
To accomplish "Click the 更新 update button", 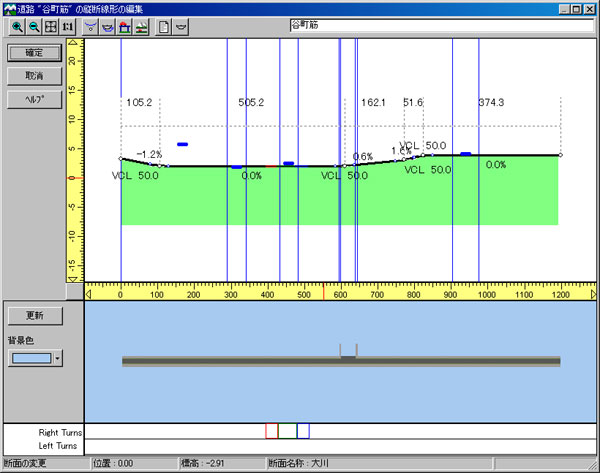I will [x=35, y=316].
